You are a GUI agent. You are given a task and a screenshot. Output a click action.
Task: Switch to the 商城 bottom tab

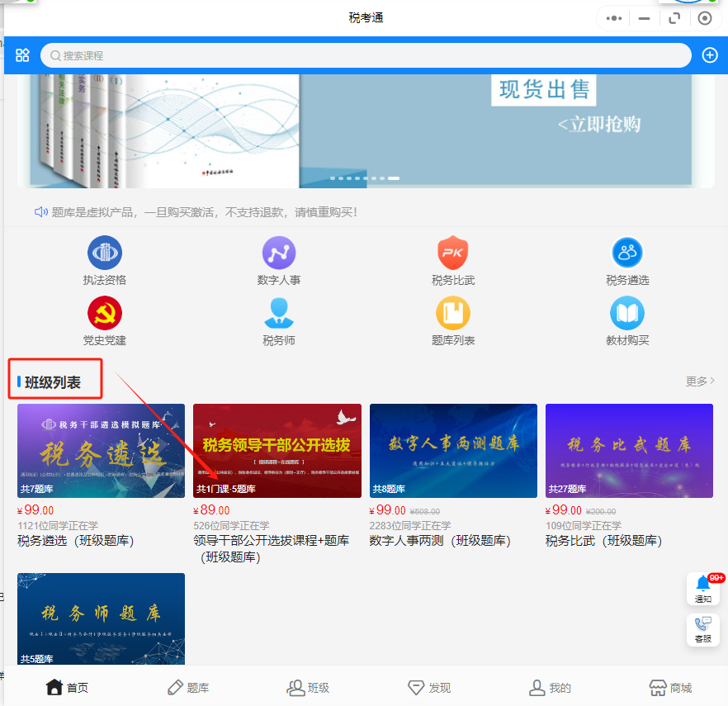(670, 687)
